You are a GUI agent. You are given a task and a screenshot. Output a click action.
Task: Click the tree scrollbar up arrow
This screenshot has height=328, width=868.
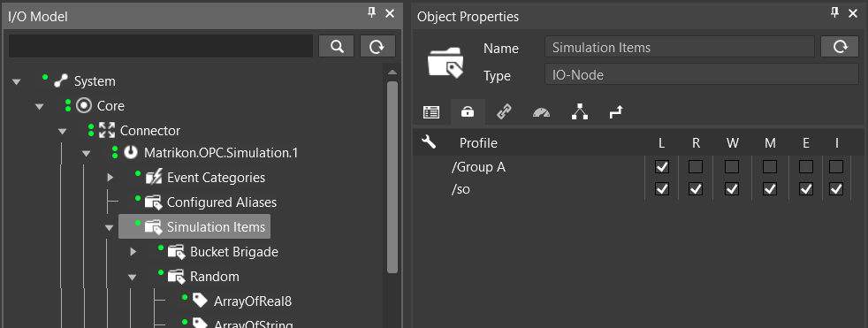click(392, 72)
